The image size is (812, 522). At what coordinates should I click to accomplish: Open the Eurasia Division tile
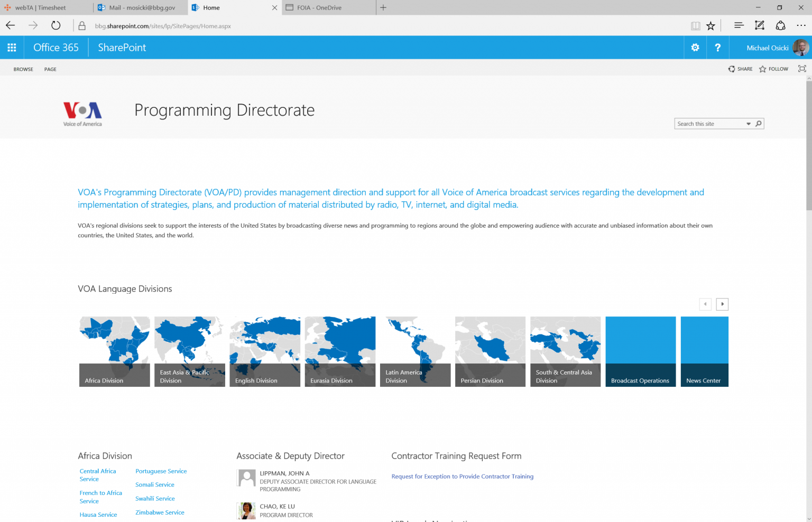pyautogui.click(x=340, y=351)
